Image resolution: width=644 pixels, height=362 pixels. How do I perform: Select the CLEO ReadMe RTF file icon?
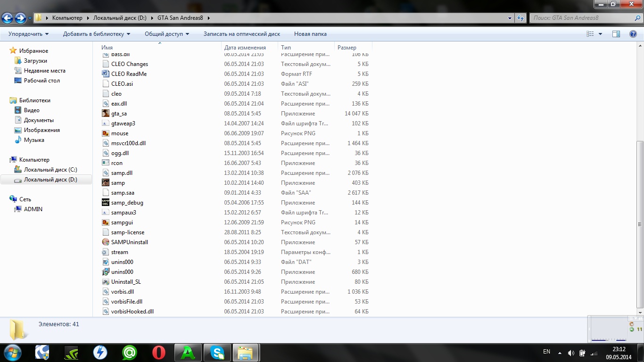106,74
